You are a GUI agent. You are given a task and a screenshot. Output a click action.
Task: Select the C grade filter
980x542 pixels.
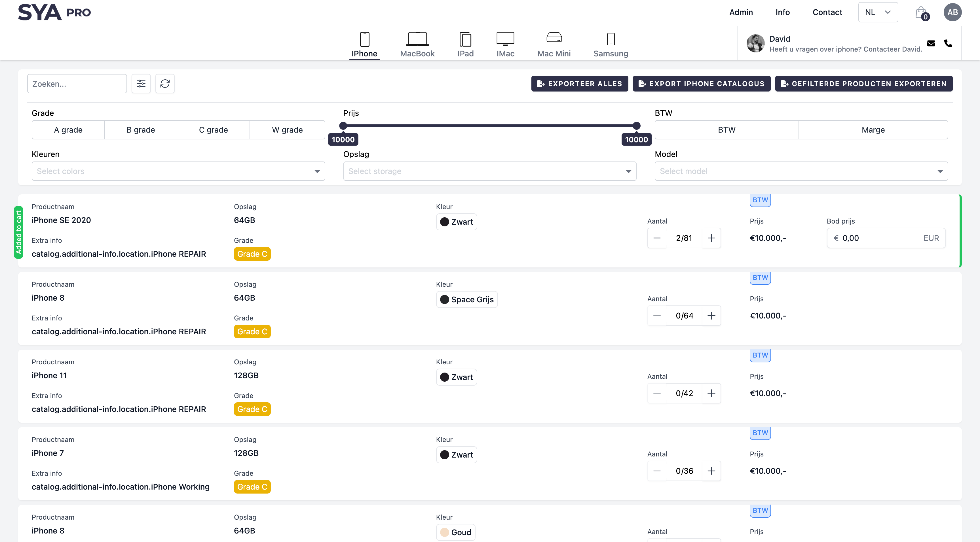[214, 129]
